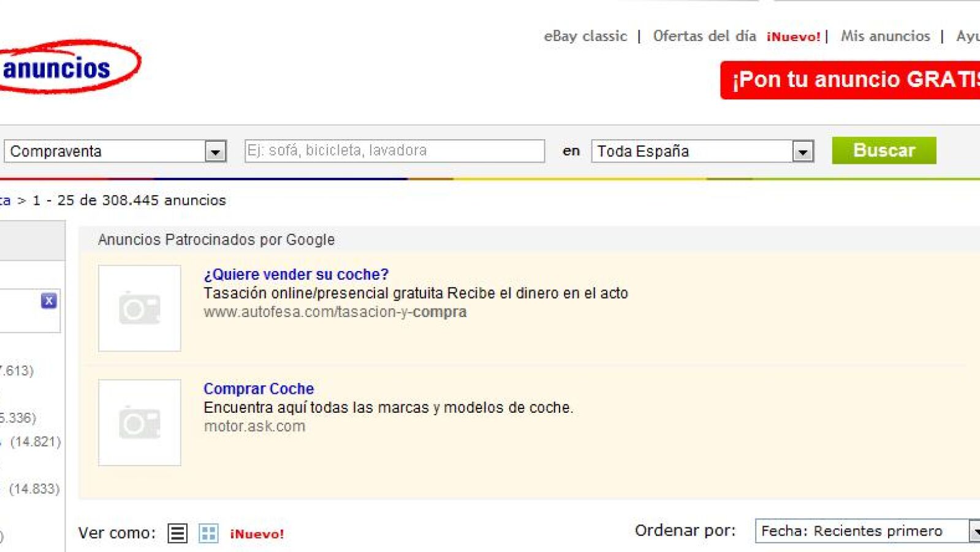
Task: Focus the search field with sofá, bicicleta placeholder
Action: 394,151
